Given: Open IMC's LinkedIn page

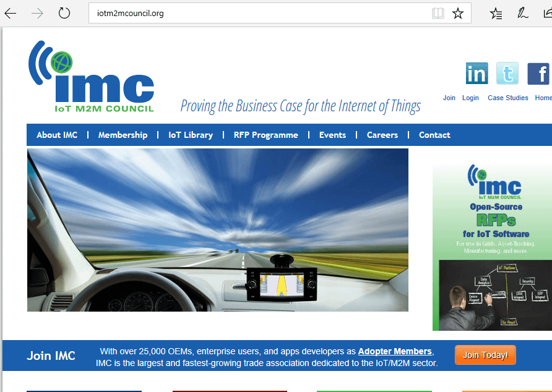Looking at the screenshot, I should coord(477,74).
